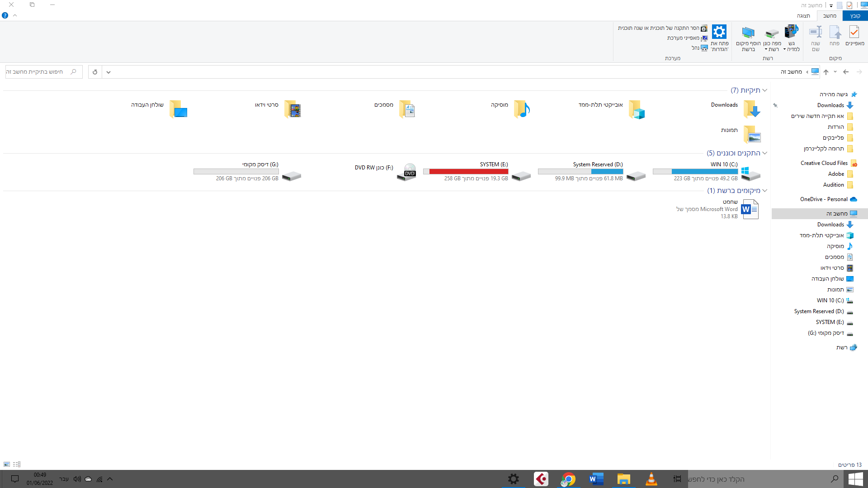Open the address bar history dropdown
The height and width of the screenshot is (488, 868).
coord(108,72)
